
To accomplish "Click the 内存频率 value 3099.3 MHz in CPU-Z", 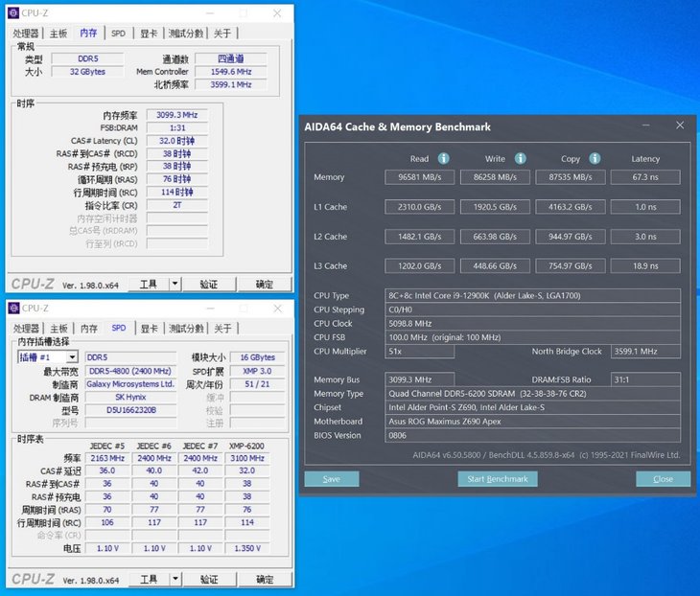I will coord(177,115).
